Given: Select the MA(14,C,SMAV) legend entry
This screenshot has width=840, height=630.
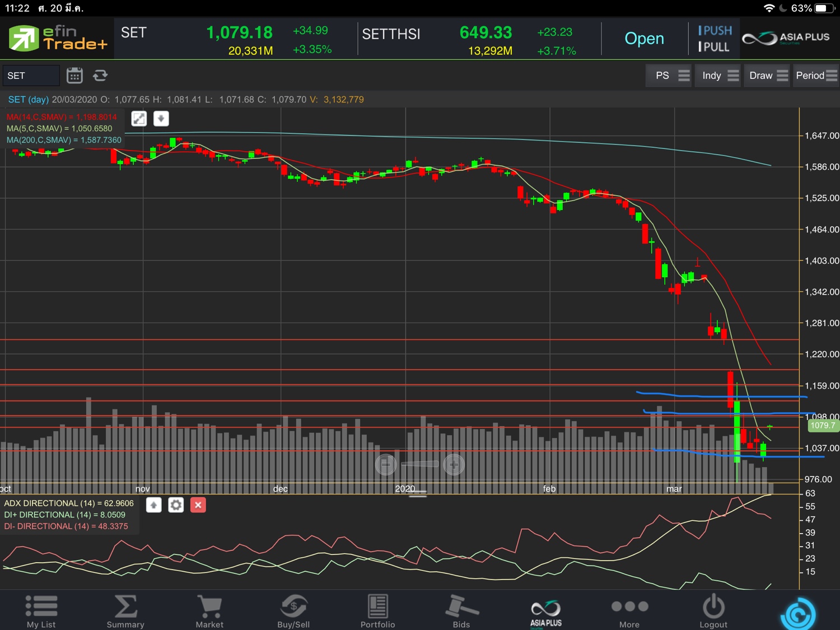Looking at the screenshot, I should tap(62, 117).
